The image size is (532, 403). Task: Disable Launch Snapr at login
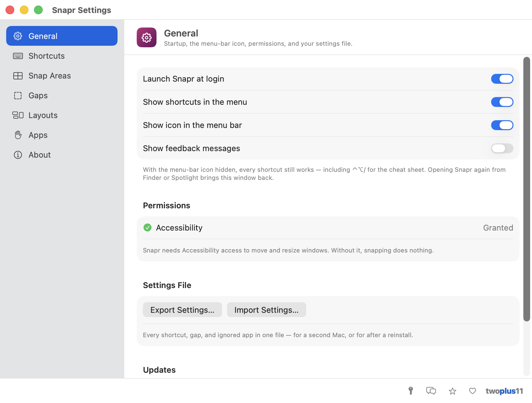[x=502, y=79]
